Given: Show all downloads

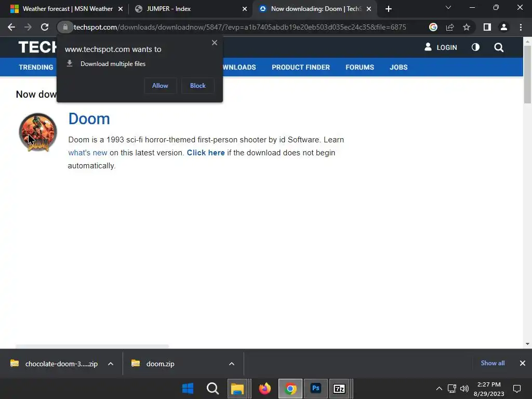Looking at the screenshot, I should tap(493, 363).
